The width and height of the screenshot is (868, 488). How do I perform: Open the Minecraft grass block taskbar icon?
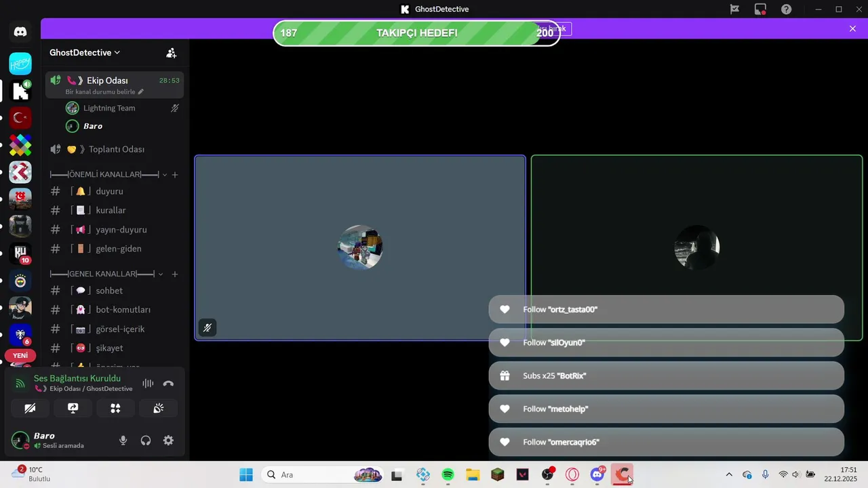(x=498, y=474)
